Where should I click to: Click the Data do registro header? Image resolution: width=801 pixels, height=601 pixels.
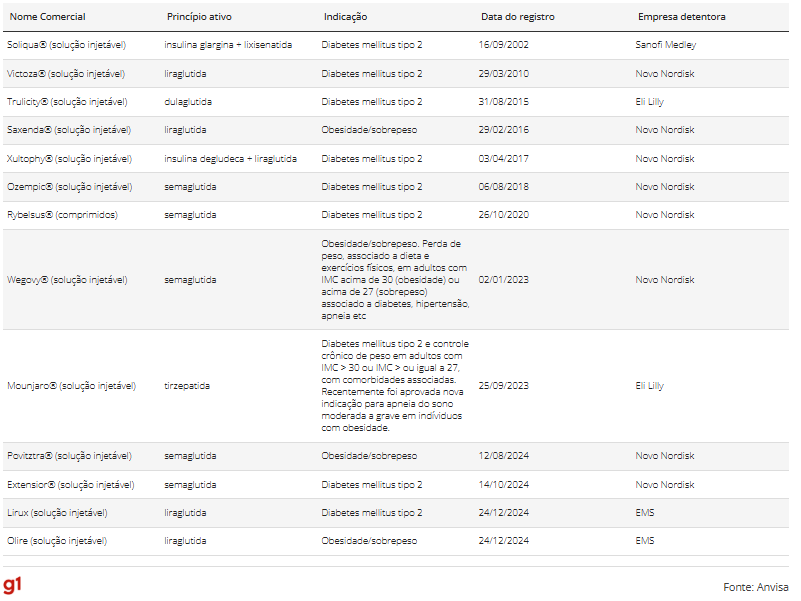tap(517, 17)
